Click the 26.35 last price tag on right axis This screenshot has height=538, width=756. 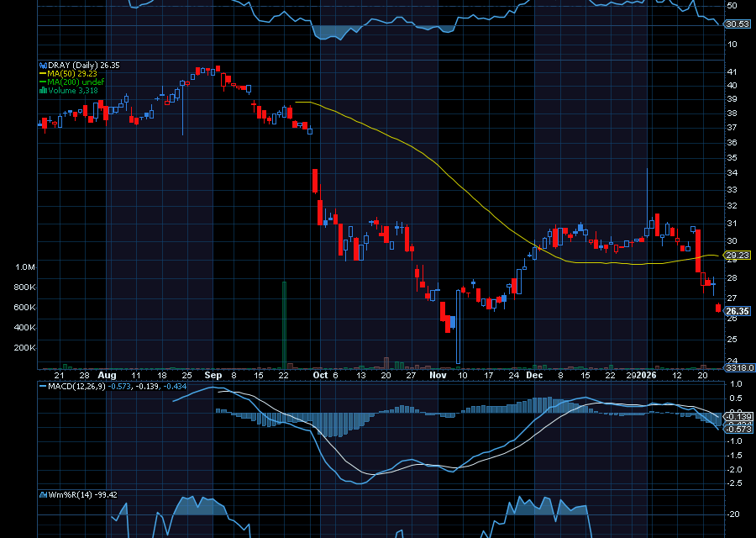(736, 311)
